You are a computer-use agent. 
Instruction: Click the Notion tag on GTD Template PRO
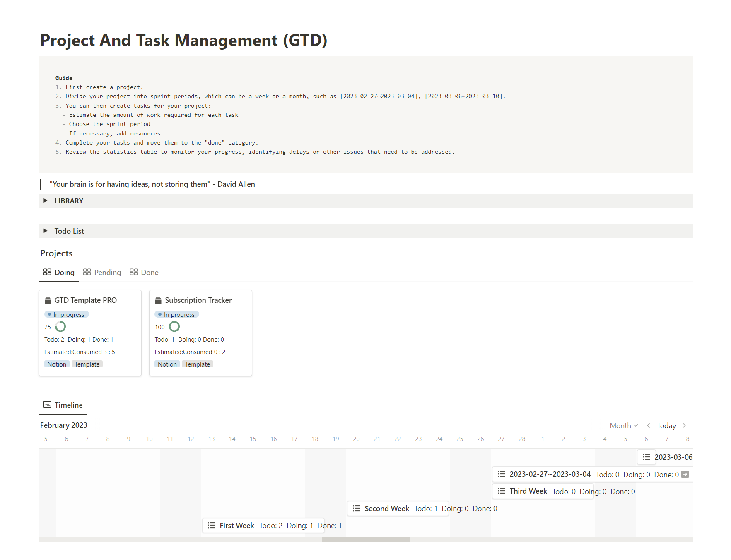pos(57,364)
